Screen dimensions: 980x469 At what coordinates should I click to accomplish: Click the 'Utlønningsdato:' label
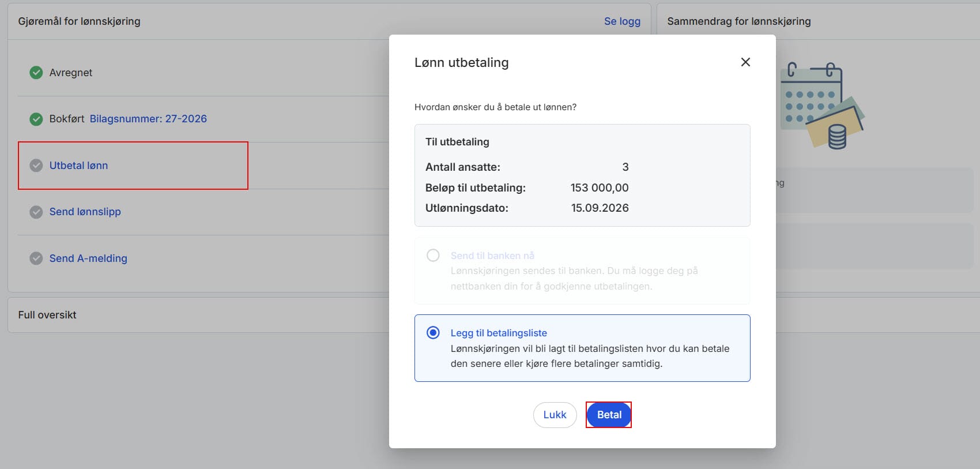pyautogui.click(x=467, y=208)
